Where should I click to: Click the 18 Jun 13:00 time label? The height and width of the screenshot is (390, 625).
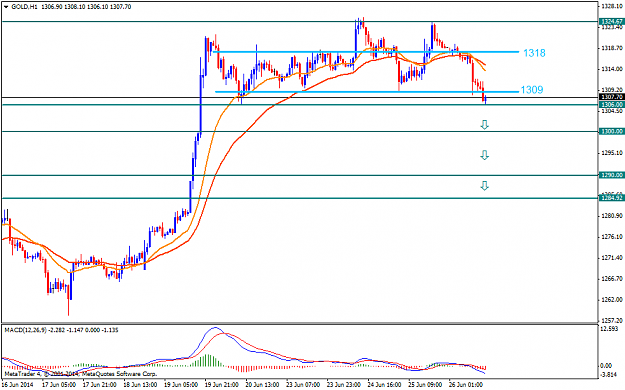(x=140, y=385)
